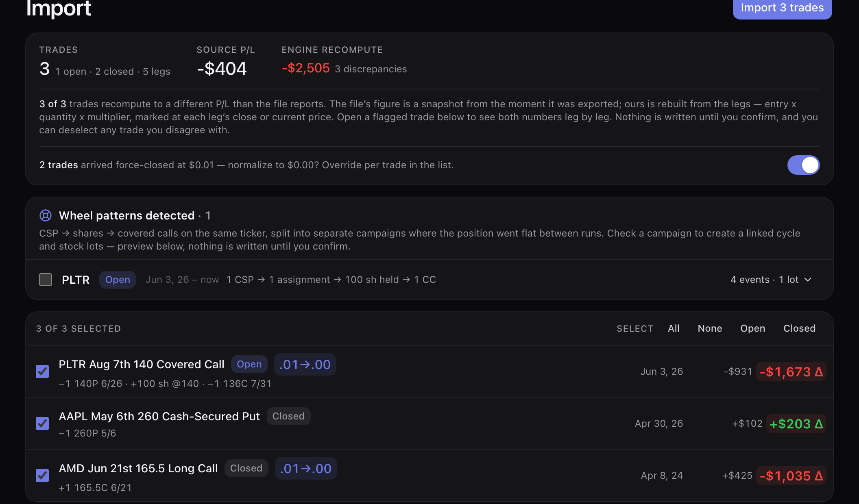The height and width of the screenshot is (504, 859).
Task: Click the Closed badge on AAPL trade
Action: (288, 416)
